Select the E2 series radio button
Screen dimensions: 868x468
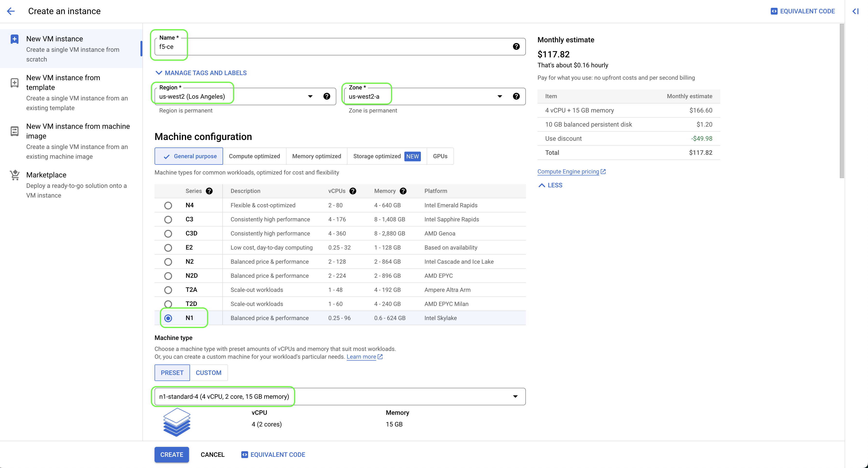pos(168,248)
